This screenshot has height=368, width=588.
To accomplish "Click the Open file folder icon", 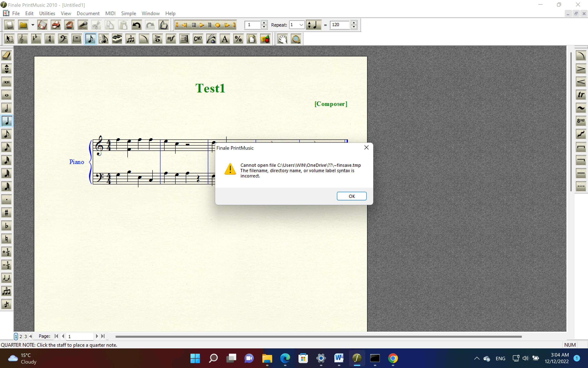I will 23,25.
